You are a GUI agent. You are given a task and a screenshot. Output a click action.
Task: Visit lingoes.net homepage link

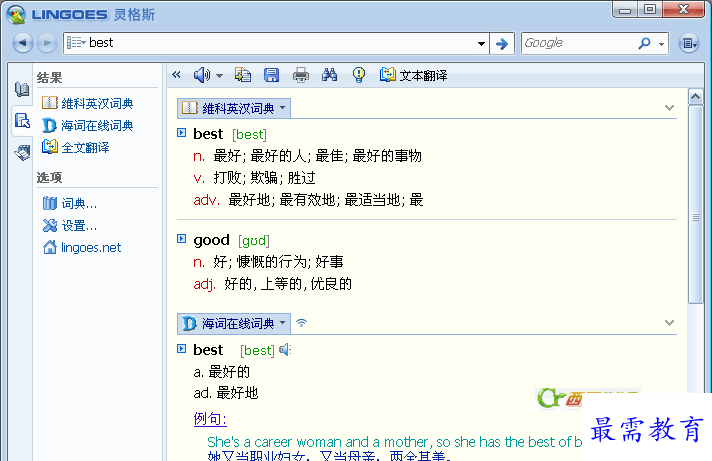coord(91,248)
